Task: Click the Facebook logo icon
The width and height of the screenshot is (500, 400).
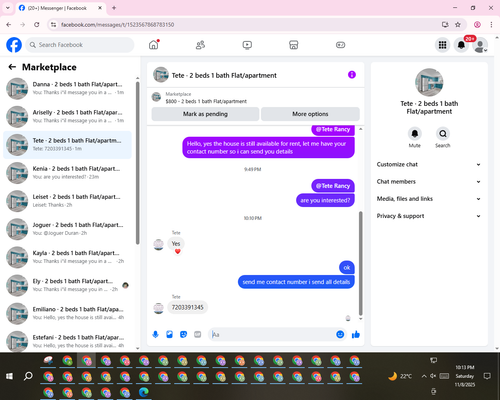Action: point(14,45)
